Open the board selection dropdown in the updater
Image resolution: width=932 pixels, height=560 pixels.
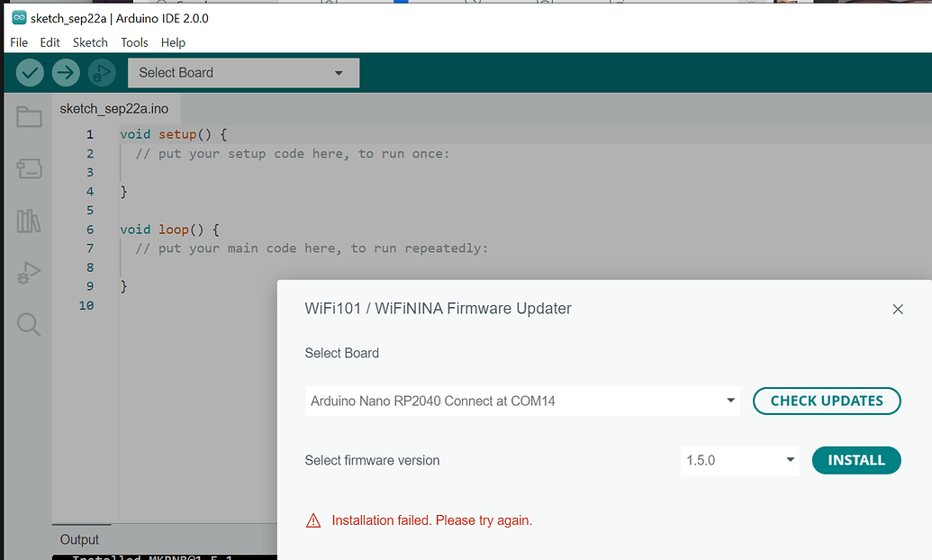tap(522, 401)
